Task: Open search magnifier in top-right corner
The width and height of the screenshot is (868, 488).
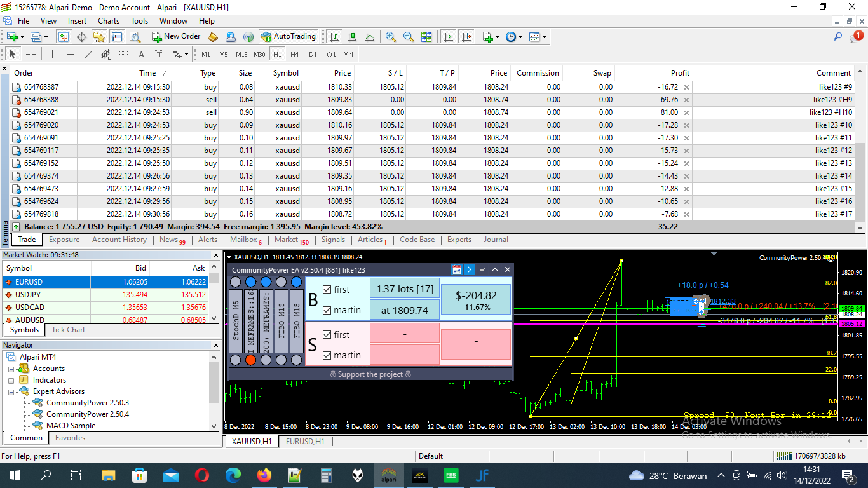Action: click(x=837, y=37)
